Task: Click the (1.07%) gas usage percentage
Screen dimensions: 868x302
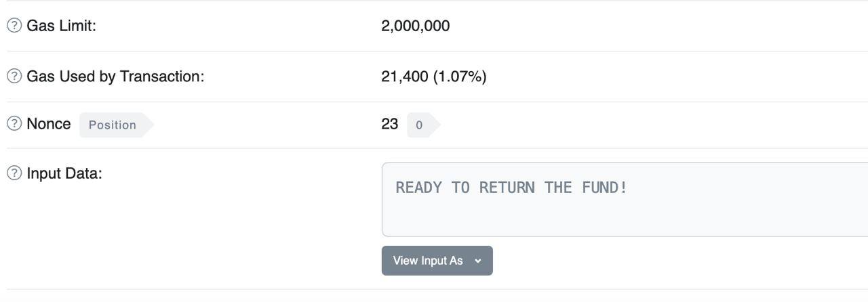Action: [x=460, y=77]
